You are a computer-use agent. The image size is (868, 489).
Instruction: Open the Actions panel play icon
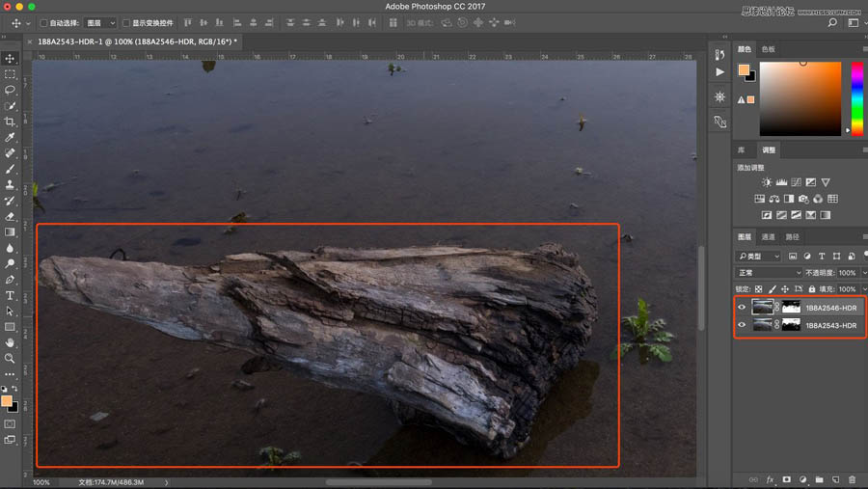click(x=719, y=72)
